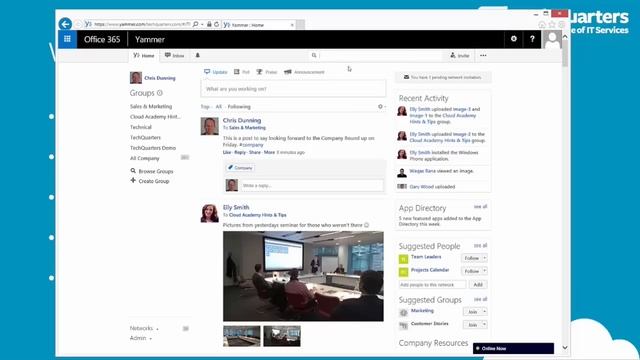640x360 pixels.
Task: Click the Groups info icon
Action: click(160, 93)
